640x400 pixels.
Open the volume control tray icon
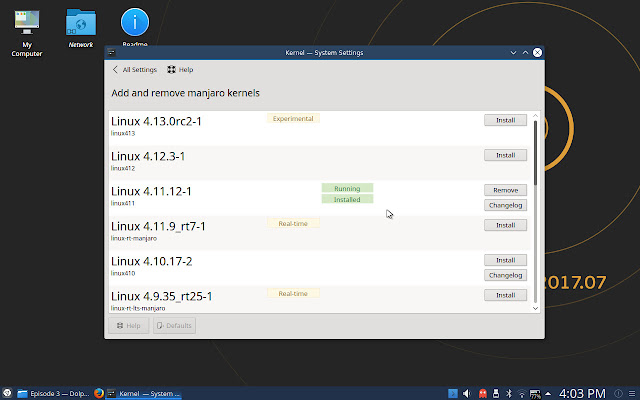[467, 393]
